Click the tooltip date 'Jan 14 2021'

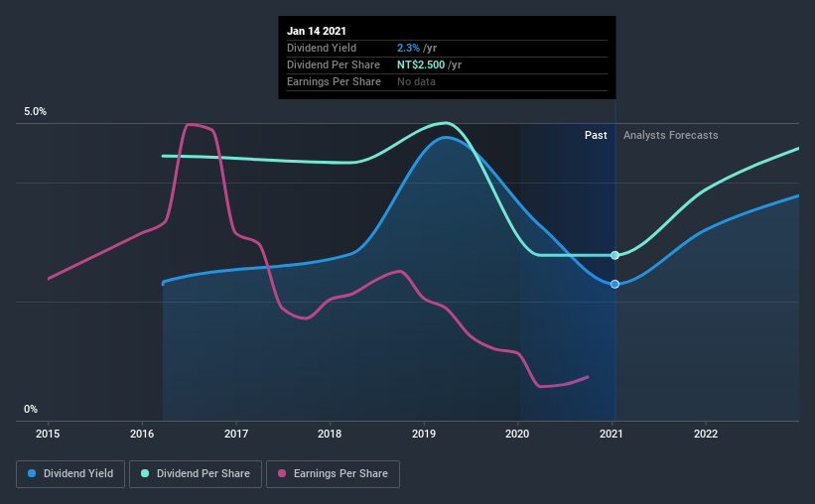click(317, 31)
